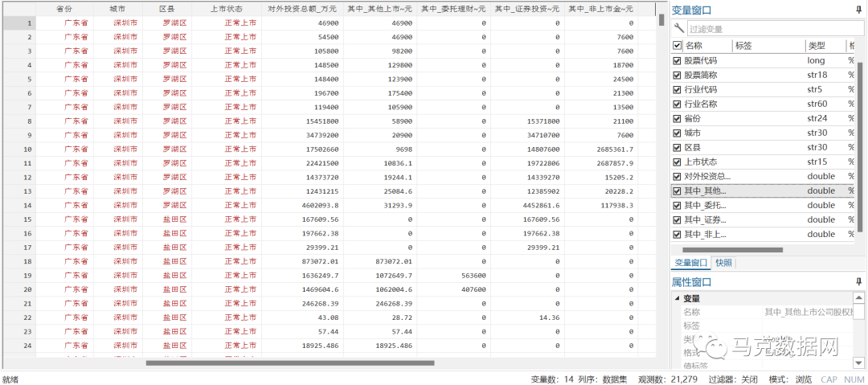Click cell 46900 in row 1 总额 column

[x=302, y=23]
